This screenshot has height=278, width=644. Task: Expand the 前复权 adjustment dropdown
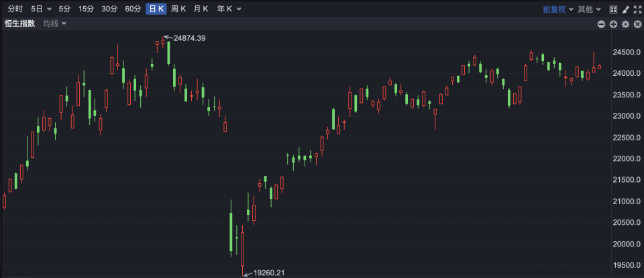pos(557,9)
